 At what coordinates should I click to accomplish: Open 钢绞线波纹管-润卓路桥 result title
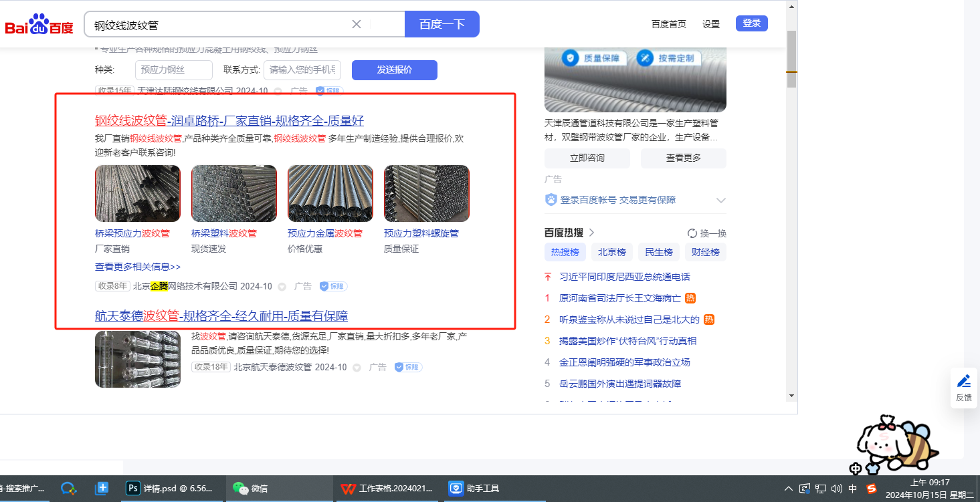coord(229,121)
